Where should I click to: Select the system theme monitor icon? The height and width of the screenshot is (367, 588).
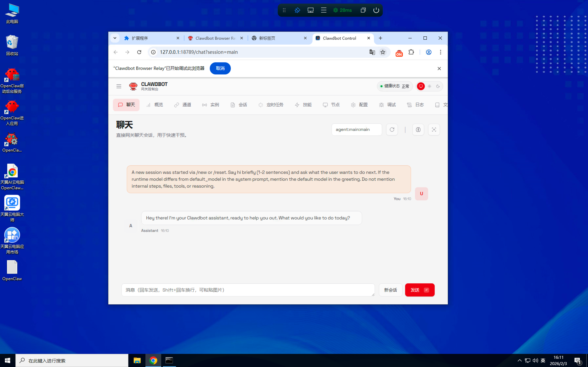(421, 86)
